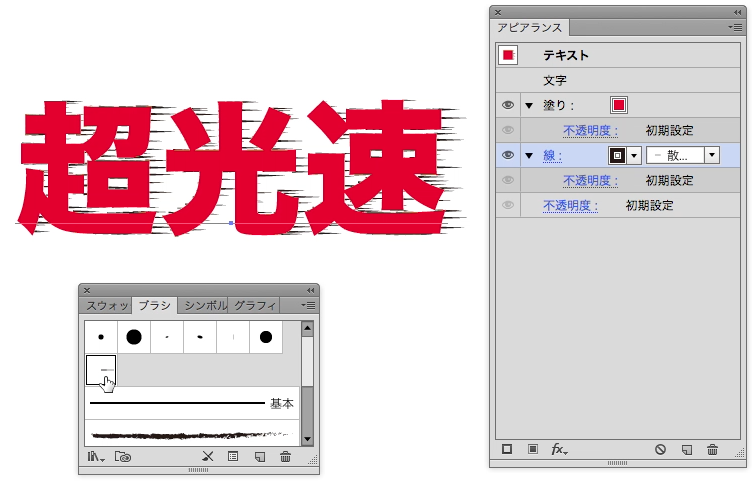Click the text object thumbnail in Appearance
The height and width of the screenshot is (481, 752).
[508, 55]
